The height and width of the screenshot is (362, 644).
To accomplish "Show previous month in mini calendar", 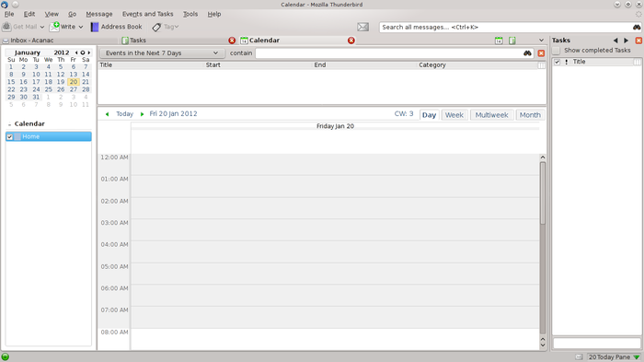I will (x=76, y=53).
